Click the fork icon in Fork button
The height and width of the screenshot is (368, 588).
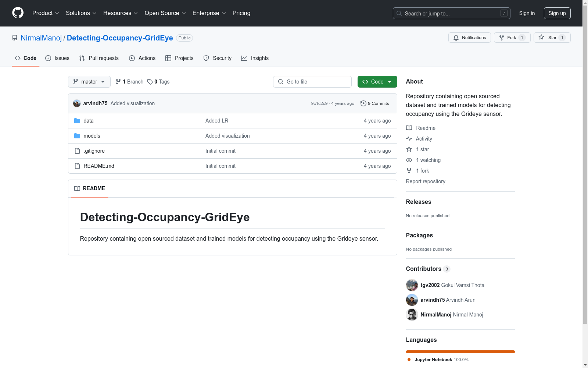point(502,38)
